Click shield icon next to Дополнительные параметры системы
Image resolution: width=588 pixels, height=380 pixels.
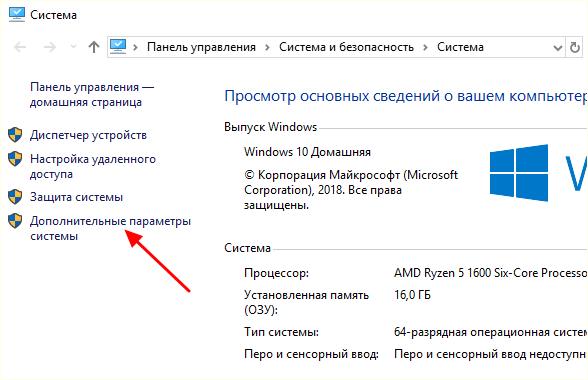(x=15, y=221)
